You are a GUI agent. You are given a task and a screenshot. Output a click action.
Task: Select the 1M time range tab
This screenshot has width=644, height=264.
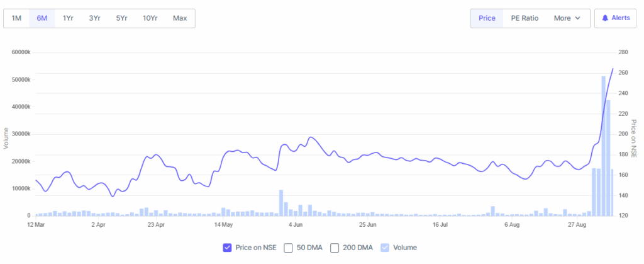[x=17, y=18]
